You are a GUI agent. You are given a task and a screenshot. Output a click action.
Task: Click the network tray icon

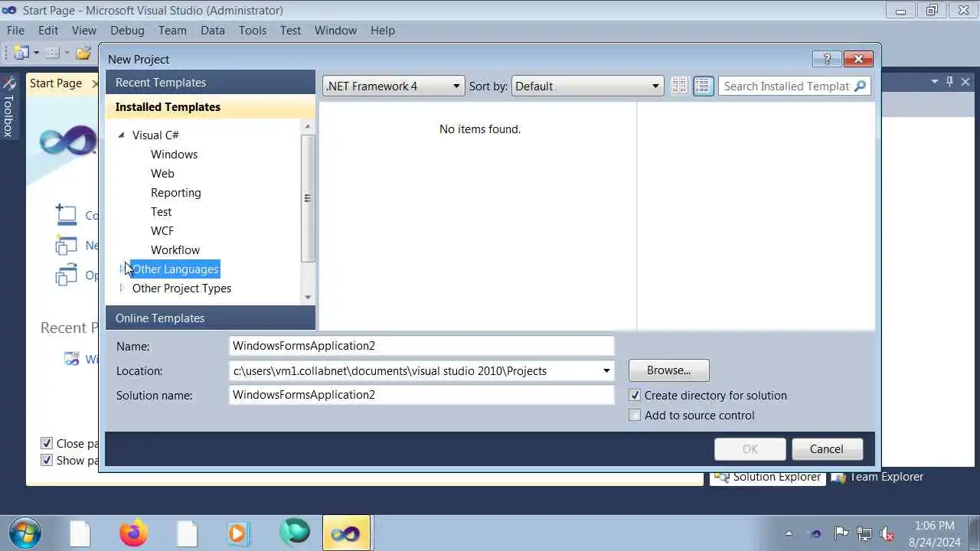point(864,533)
